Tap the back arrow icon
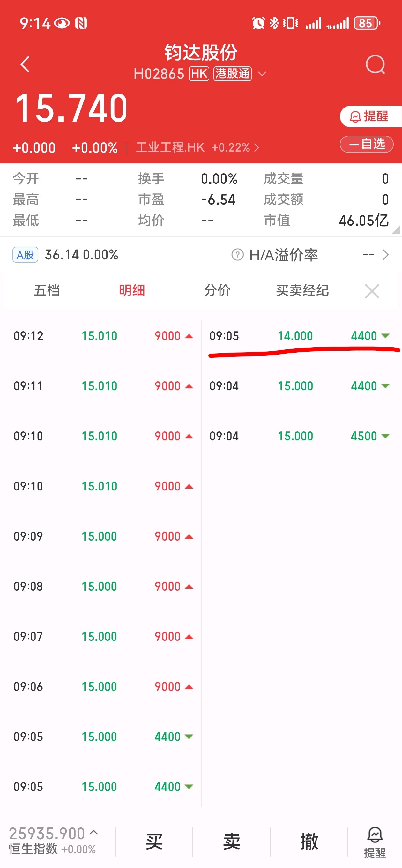This screenshot has height=868, width=402. pos(25,64)
